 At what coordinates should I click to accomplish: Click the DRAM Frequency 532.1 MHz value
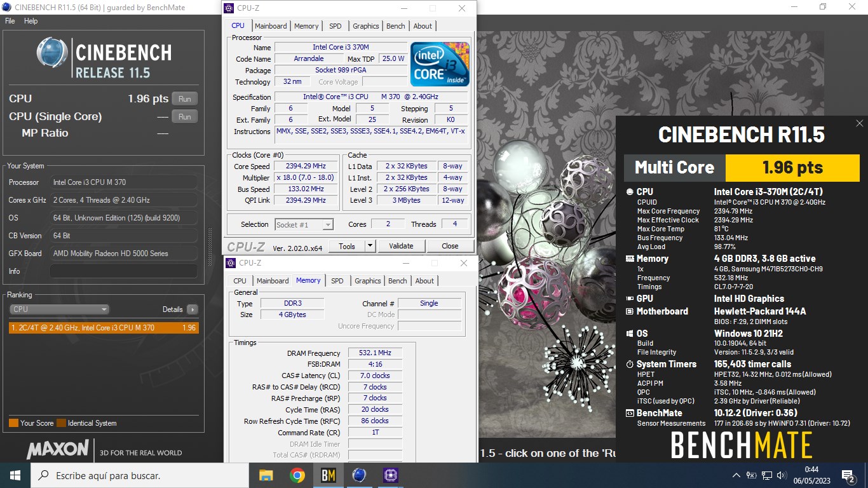tap(375, 353)
